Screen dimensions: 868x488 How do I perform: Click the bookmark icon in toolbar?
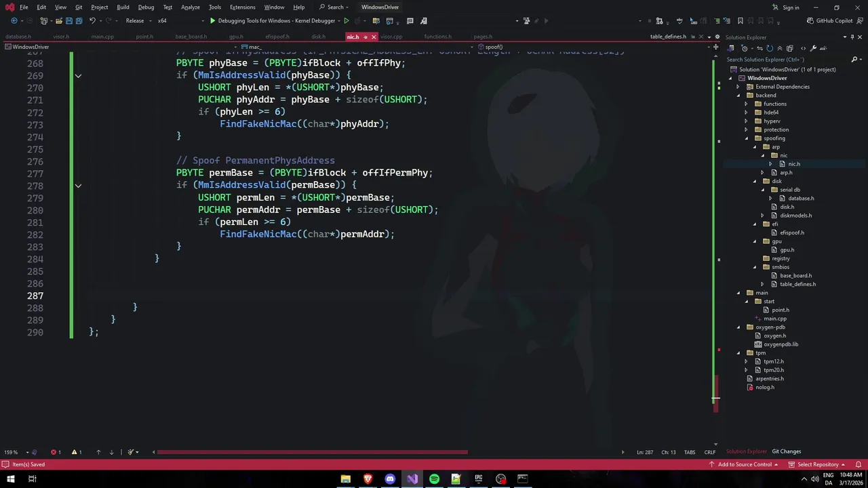coord(741,20)
